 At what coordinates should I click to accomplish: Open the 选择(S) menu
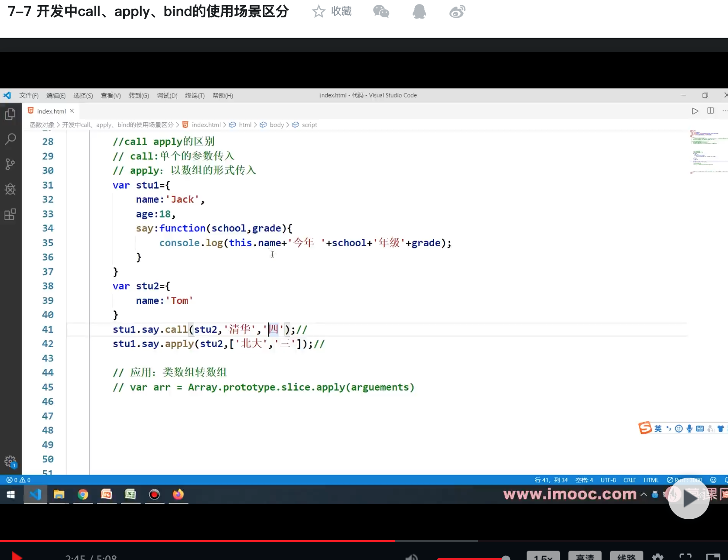pyautogui.click(x=83, y=95)
